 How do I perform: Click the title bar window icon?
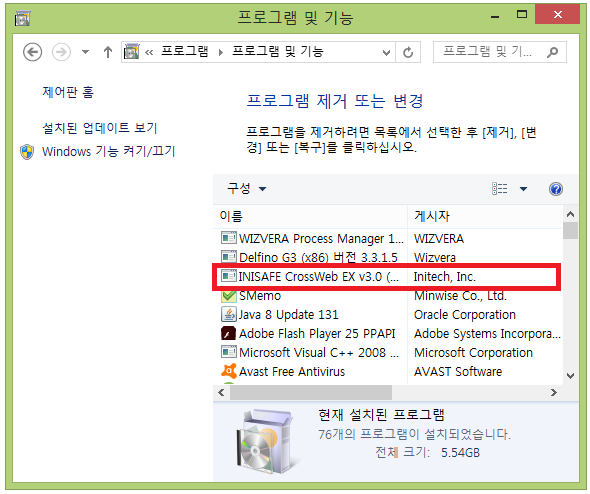pyautogui.click(x=23, y=18)
